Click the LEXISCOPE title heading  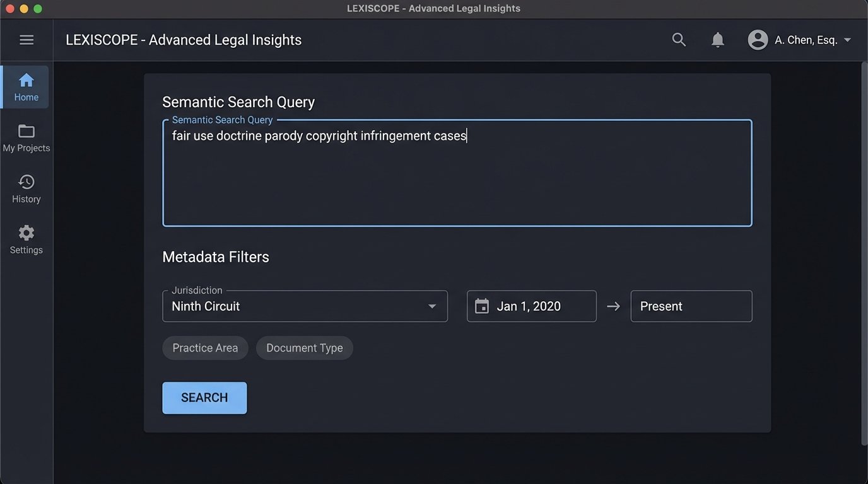(x=183, y=39)
